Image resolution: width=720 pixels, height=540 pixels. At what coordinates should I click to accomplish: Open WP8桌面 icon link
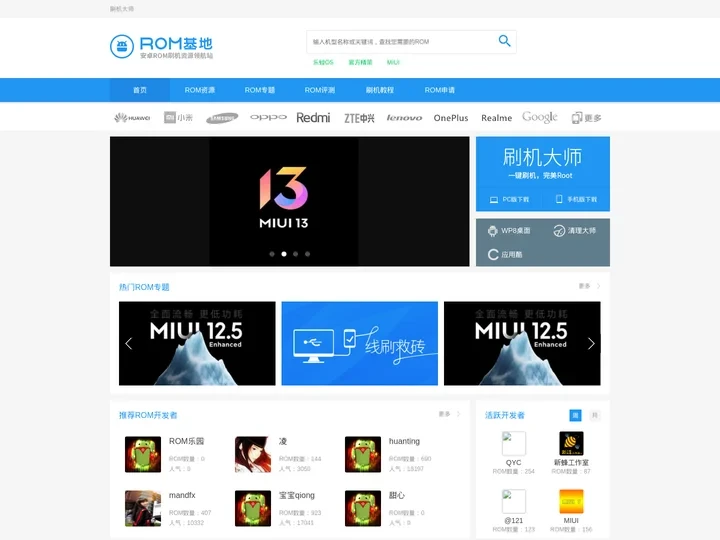tap(509, 231)
